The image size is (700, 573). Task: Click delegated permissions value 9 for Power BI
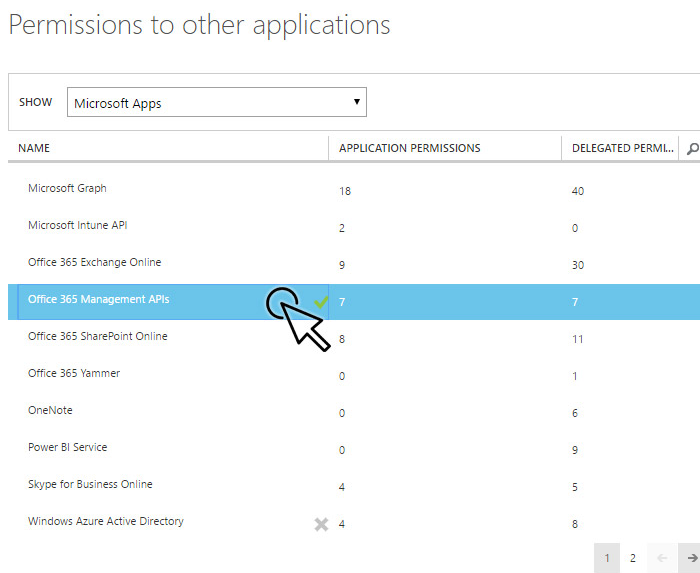[x=575, y=451]
